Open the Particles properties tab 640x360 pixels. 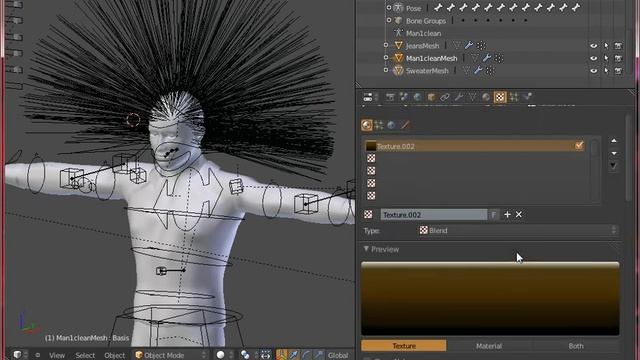(514, 97)
